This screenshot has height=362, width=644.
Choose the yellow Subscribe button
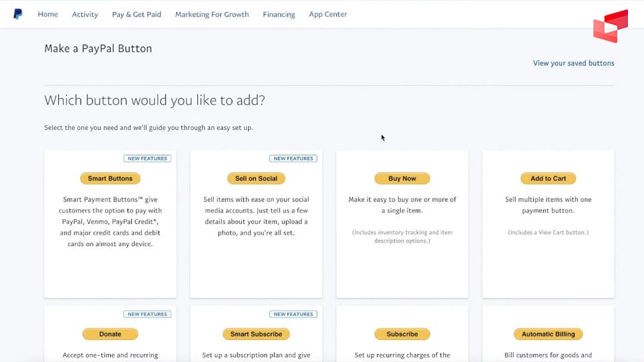[402, 334]
